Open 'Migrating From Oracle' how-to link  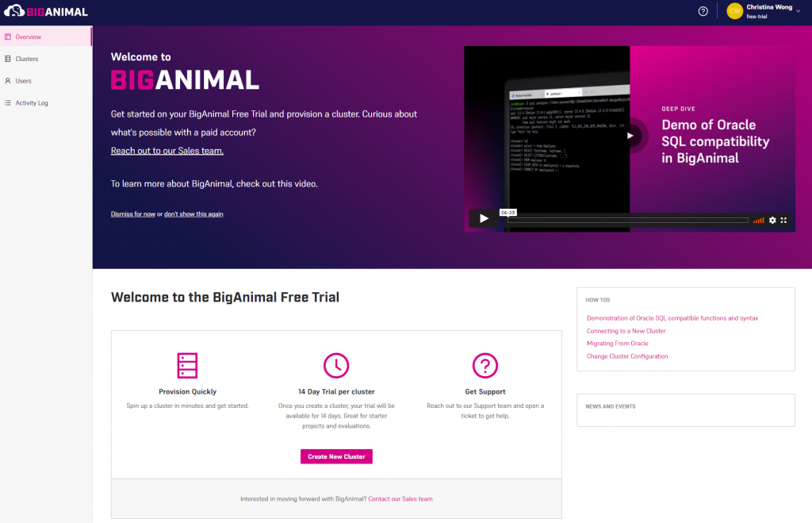617,344
